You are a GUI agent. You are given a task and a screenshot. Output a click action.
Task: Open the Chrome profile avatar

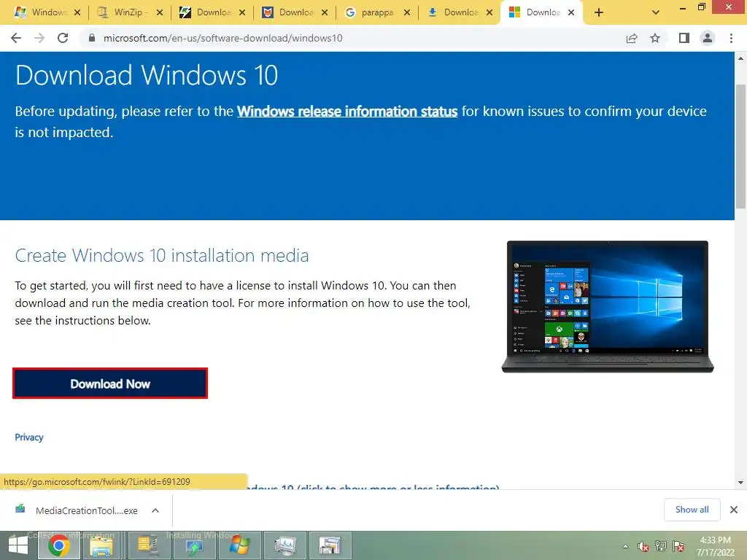point(708,38)
